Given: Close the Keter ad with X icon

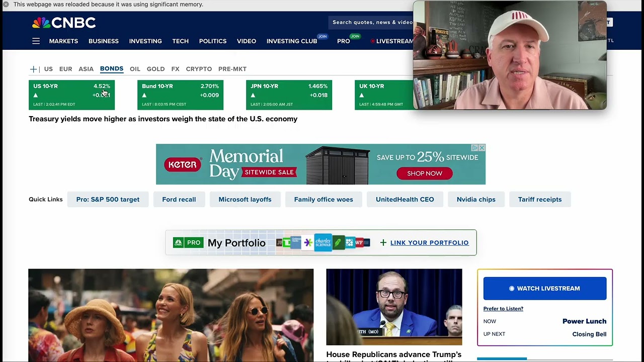Looking at the screenshot, I should pos(482,148).
